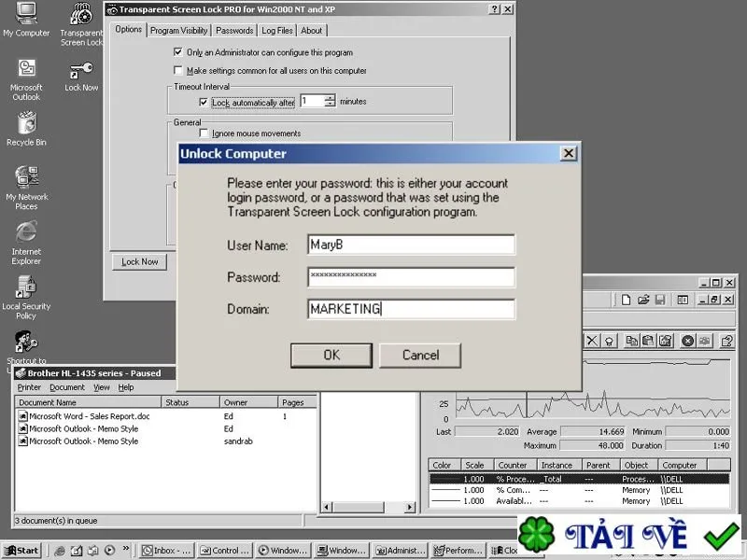Image resolution: width=747 pixels, height=560 pixels.
Task: Click the Media Player quick launch icon
Action: 109,551
